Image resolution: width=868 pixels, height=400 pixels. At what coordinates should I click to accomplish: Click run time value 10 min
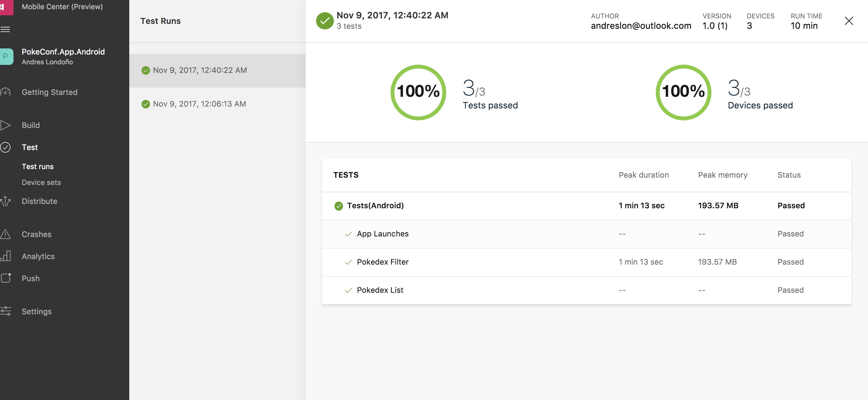(804, 26)
